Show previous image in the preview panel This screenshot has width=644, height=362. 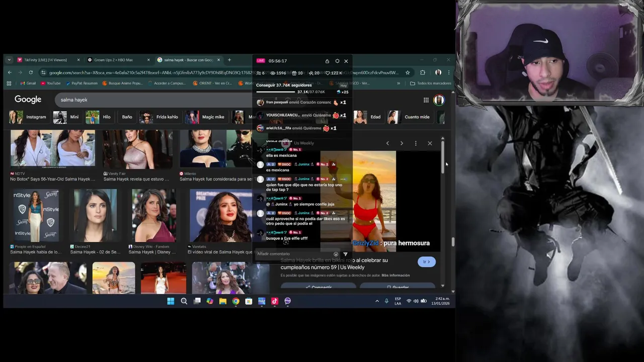pyautogui.click(x=387, y=143)
